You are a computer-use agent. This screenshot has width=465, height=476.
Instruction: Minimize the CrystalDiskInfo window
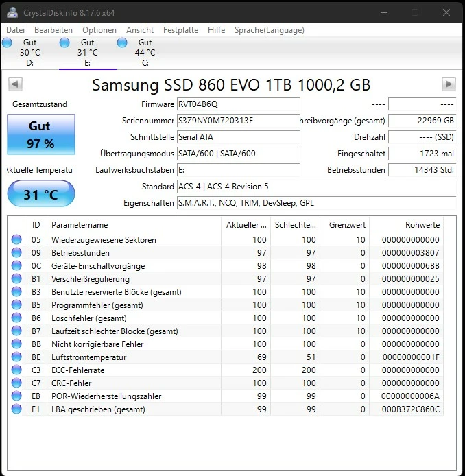384,12
